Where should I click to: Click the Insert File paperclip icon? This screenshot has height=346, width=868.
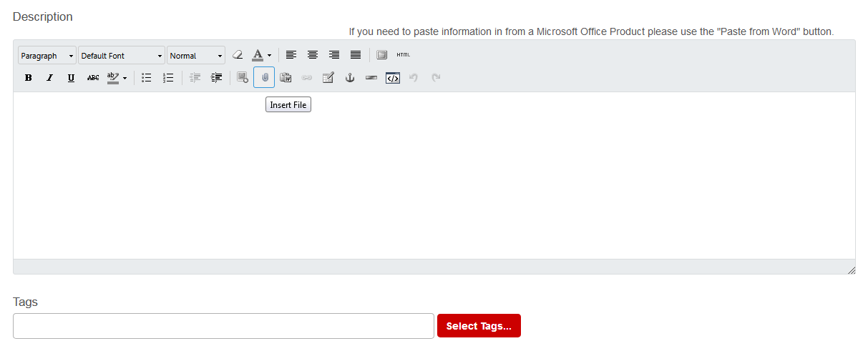click(264, 77)
